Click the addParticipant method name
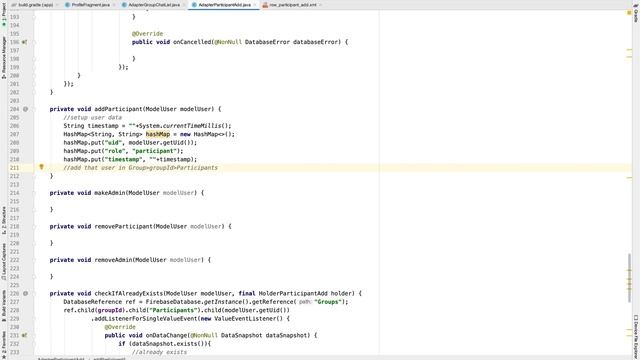 [x=118, y=109]
